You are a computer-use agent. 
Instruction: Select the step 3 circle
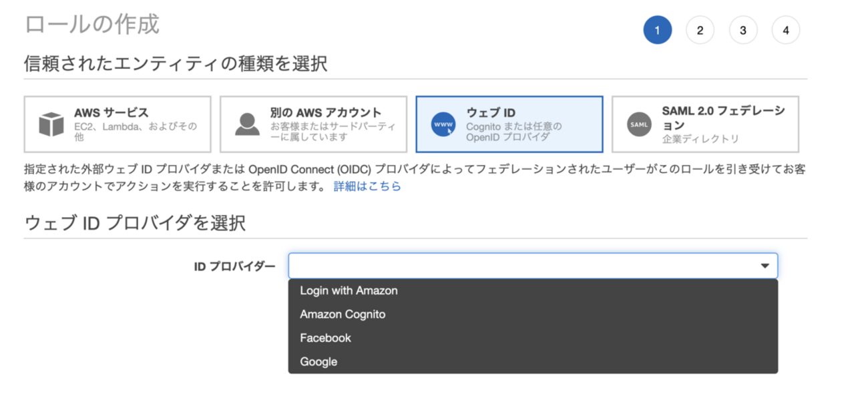(x=743, y=30)
